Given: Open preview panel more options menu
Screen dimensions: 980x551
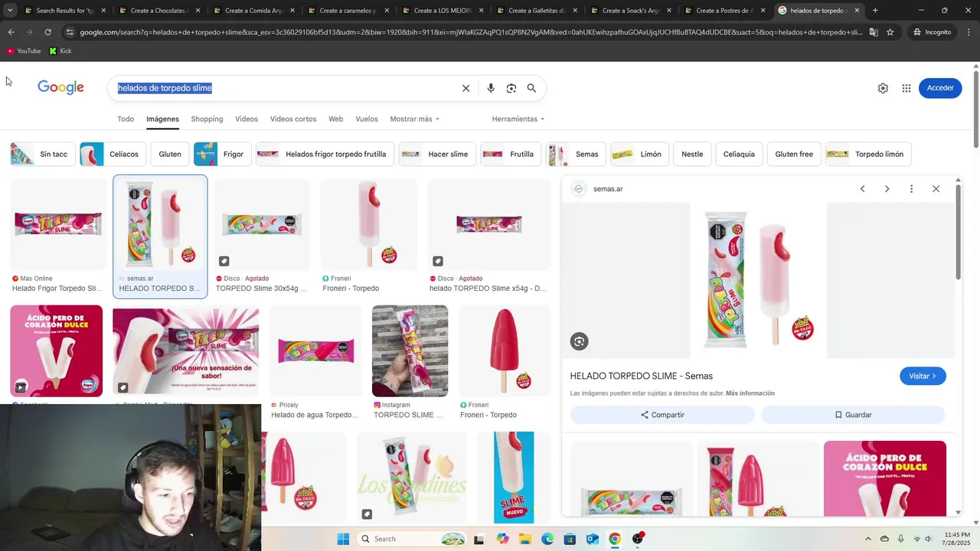Looking at the screenshot, I should pos(911,189).
